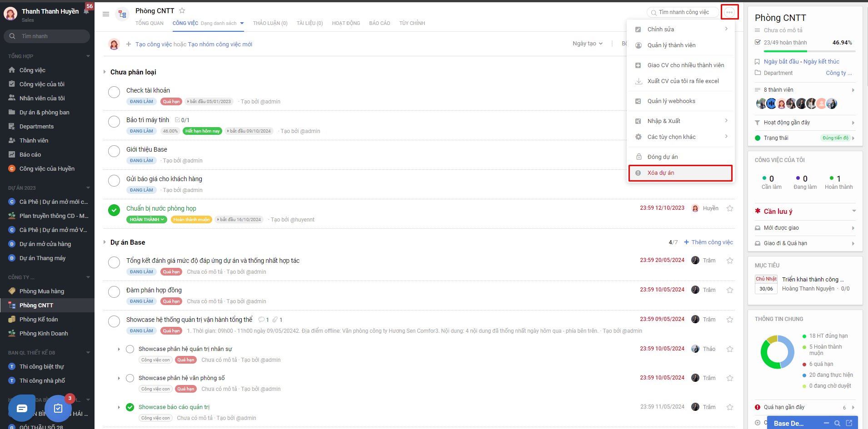This screenshot has height=429, width=868.
Task: Pop out the Base De... chat window
Action: point(849,423)
